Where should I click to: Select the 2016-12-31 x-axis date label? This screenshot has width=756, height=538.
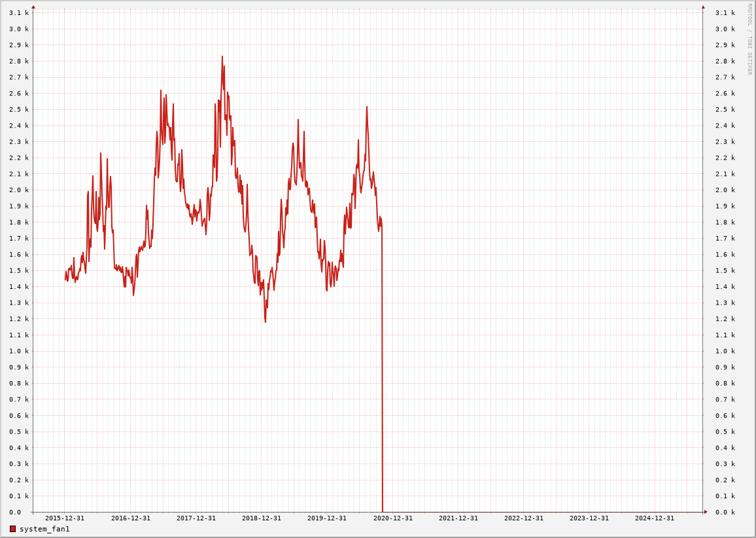130,518
